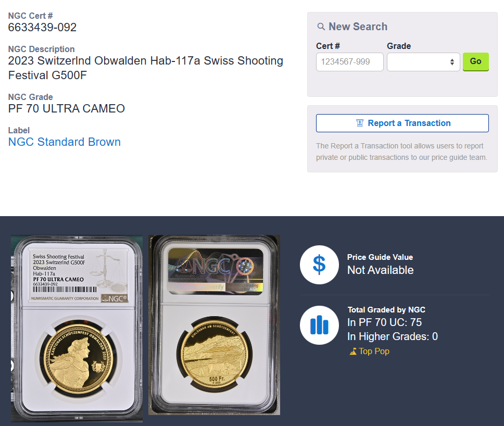Click the PF 70 ULTRA CAMEO grade text
This screenshot has width=504, height=426.
[67, 109]
